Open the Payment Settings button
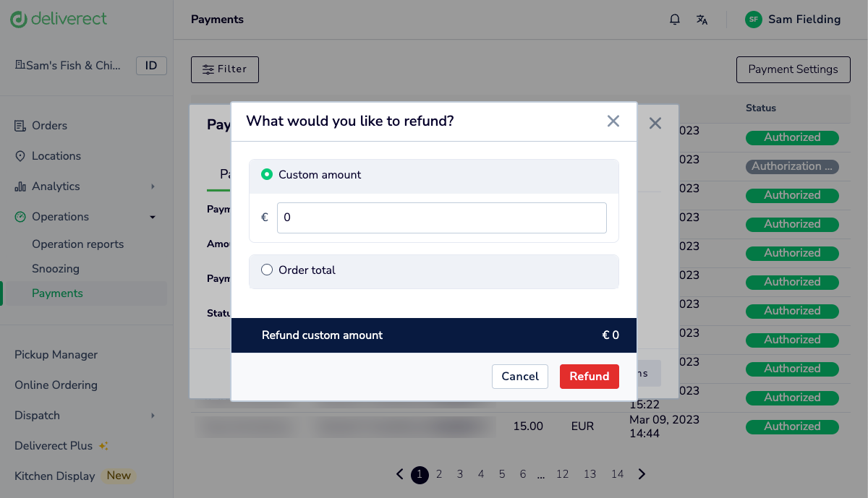This screenshot has height=498, width=868. [793, 69]
